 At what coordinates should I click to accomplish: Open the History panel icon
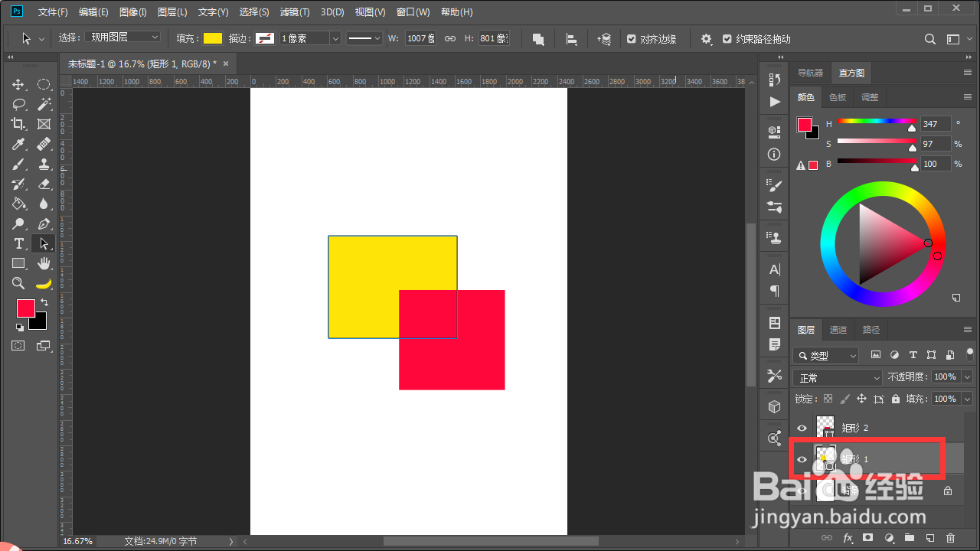tap(775, 80)
